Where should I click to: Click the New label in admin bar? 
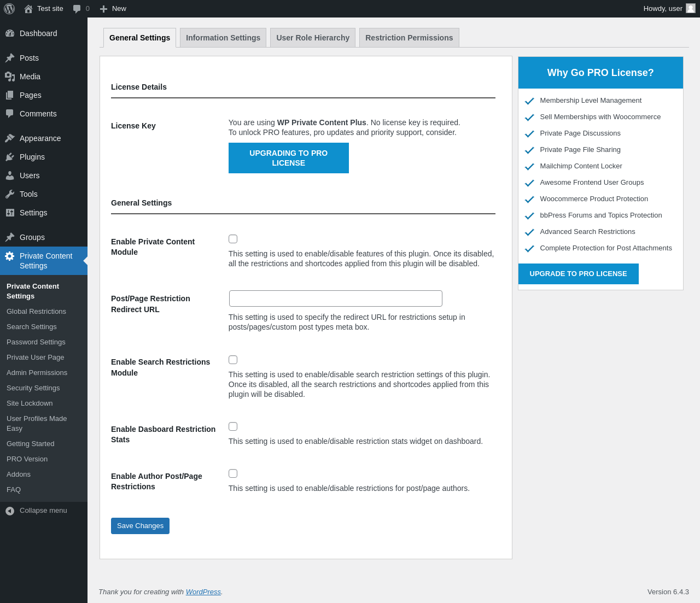[119, 9]
